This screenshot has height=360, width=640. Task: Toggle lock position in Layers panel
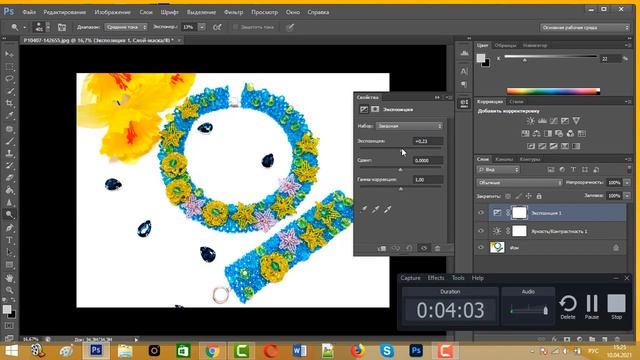[x=529, y=196]
